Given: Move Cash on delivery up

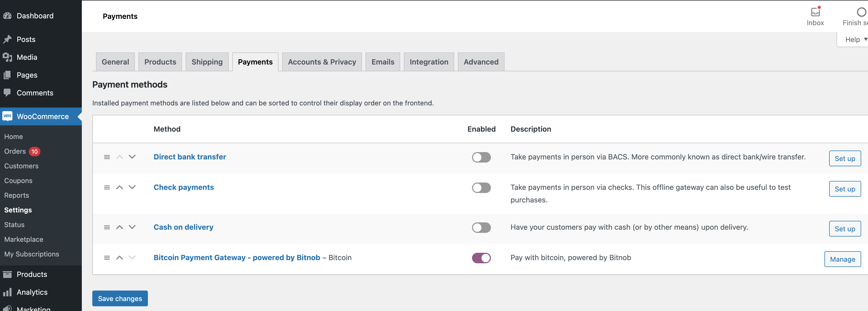Looking at the screenshot, I should point(119,227).
